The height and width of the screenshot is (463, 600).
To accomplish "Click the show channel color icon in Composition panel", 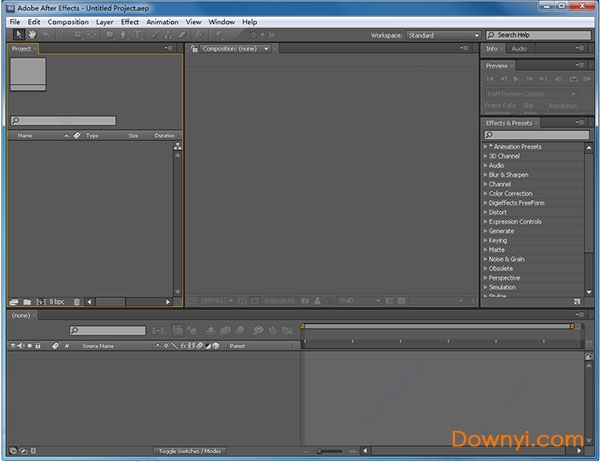I will click(329, 301).
